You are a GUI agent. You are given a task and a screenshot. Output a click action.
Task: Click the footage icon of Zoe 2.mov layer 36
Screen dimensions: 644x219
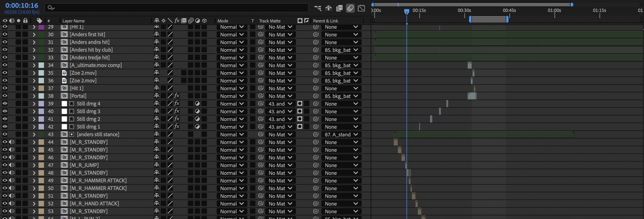click(x=64, y=81)
